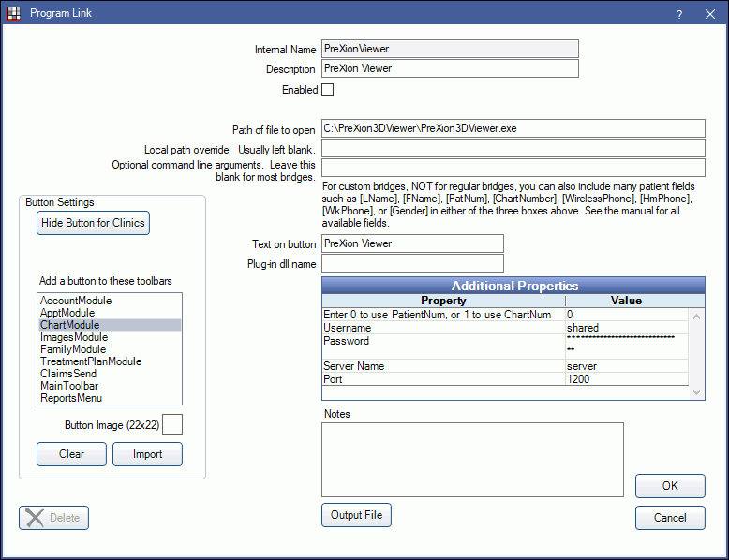Select ImagesModule in toolbar list
The width and height of the screenshot is (729, 560).
pyautogui.click(x=110, y=337)
